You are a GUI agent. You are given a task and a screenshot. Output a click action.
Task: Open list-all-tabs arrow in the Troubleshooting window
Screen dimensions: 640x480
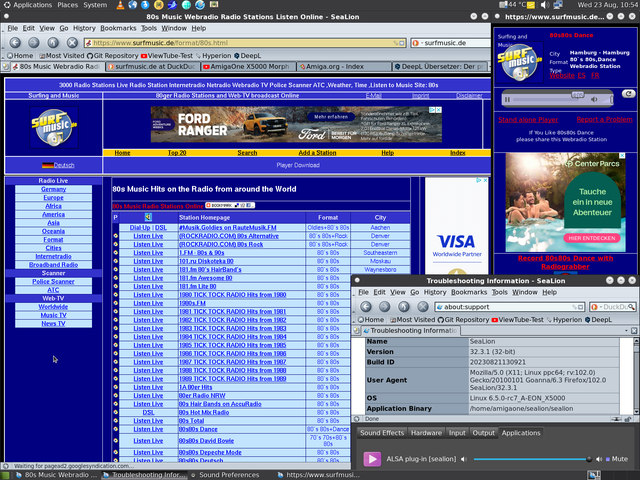[x=626, y=330]
